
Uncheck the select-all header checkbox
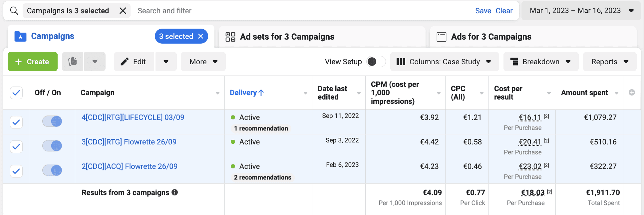tap(16, 93)
